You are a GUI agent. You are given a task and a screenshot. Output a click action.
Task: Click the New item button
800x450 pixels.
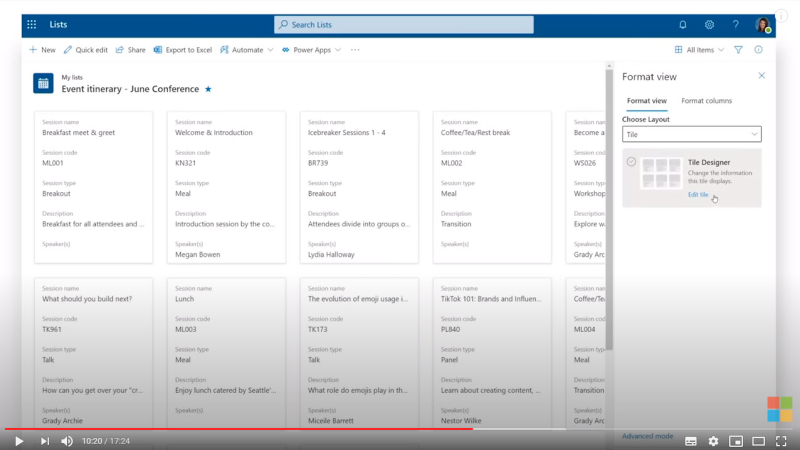point(42,49)
